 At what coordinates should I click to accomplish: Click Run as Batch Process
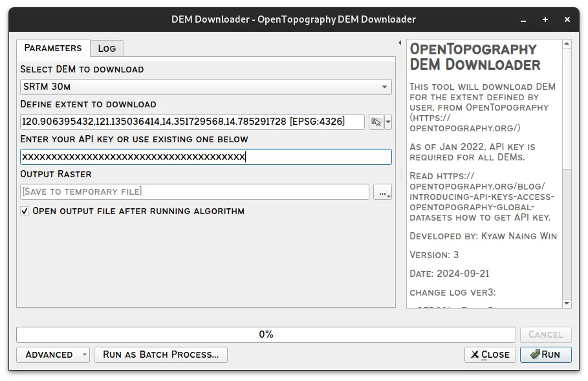click(x=159, y=354)
